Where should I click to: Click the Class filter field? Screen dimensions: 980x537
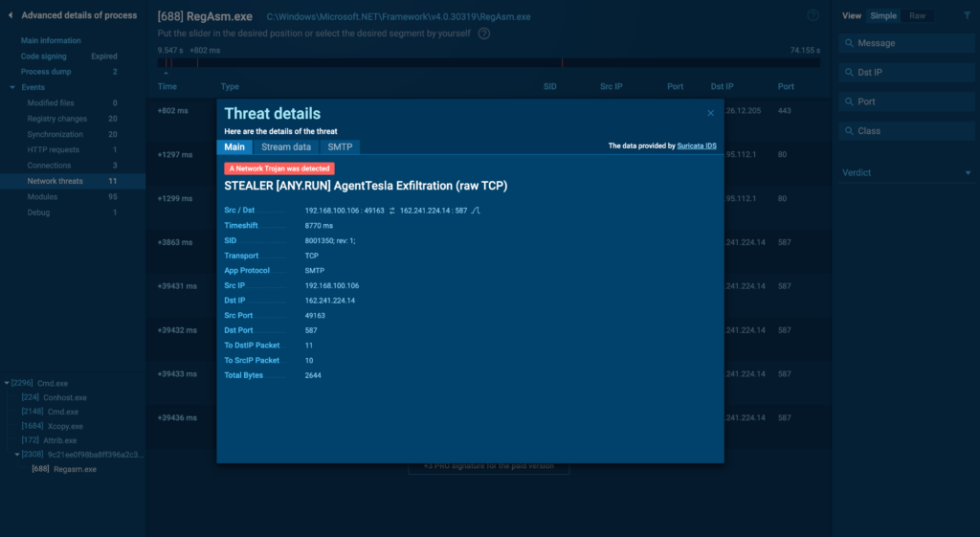coord(906,130)
